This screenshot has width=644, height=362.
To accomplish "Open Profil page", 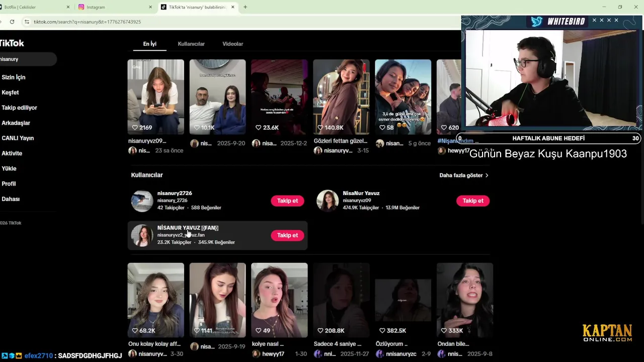I will coord(9,184).
